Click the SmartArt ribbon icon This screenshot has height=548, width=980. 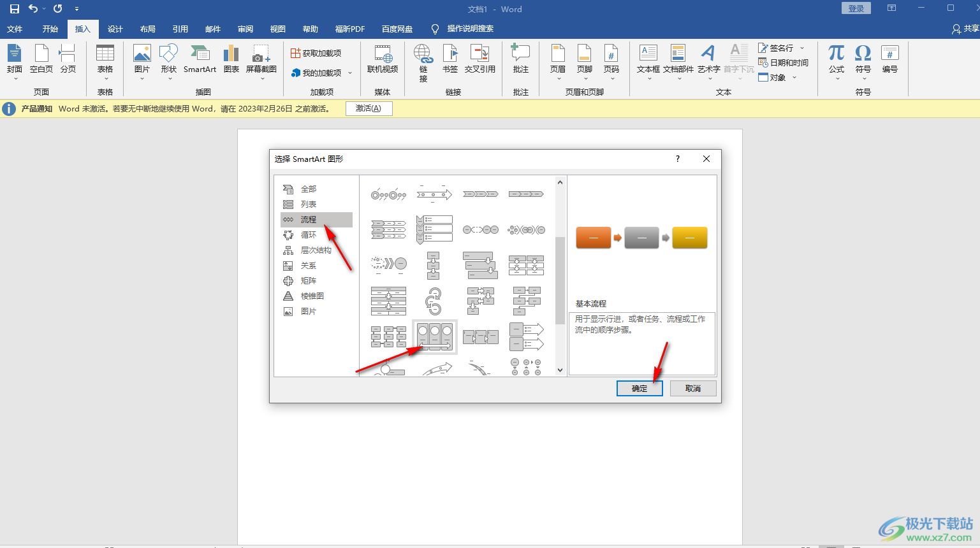(x=200, y=59)
